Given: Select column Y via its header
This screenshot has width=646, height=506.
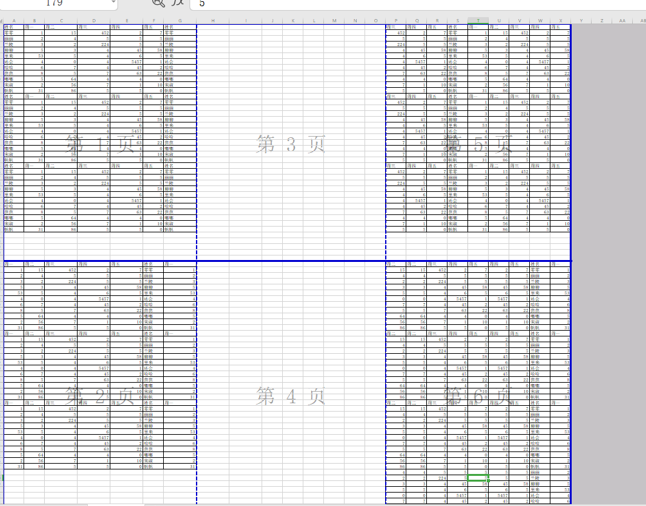Looking at the screenshot, I should point(581,21).
